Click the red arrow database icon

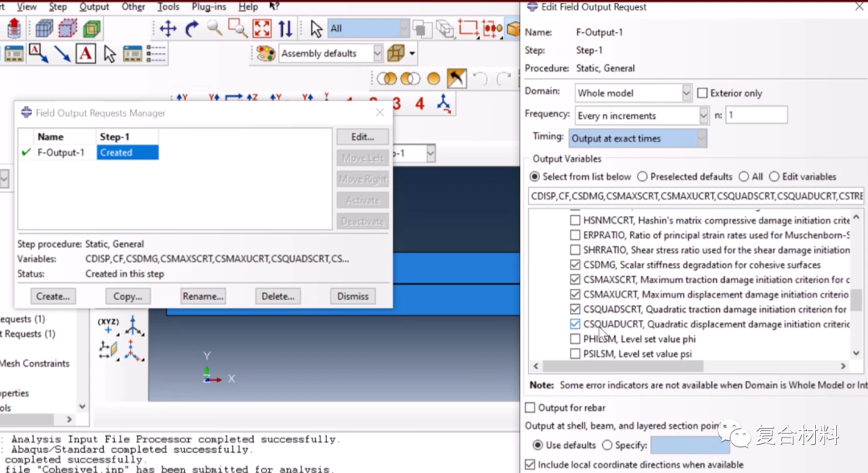pos(14,28)
